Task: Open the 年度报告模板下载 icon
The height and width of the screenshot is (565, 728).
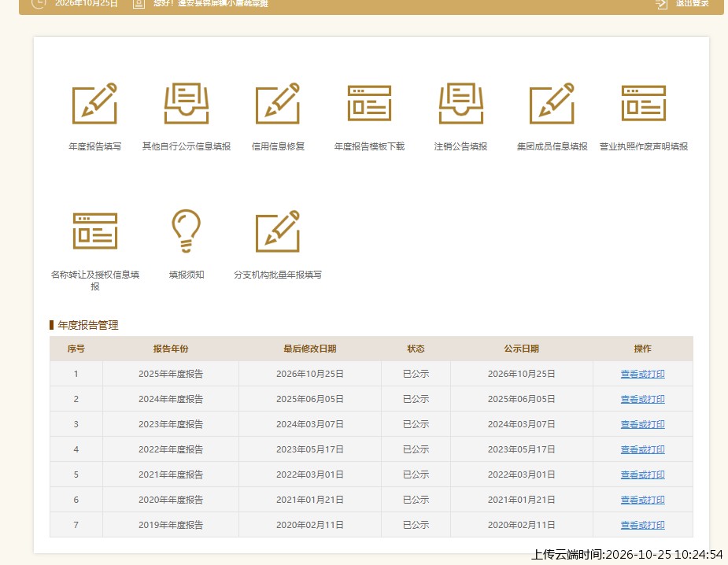Action: [369, 103]
